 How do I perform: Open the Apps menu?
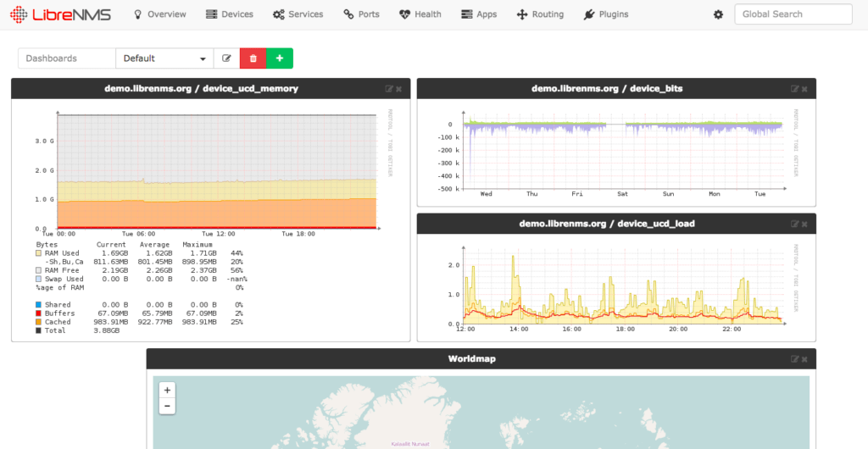coord(479,14)
